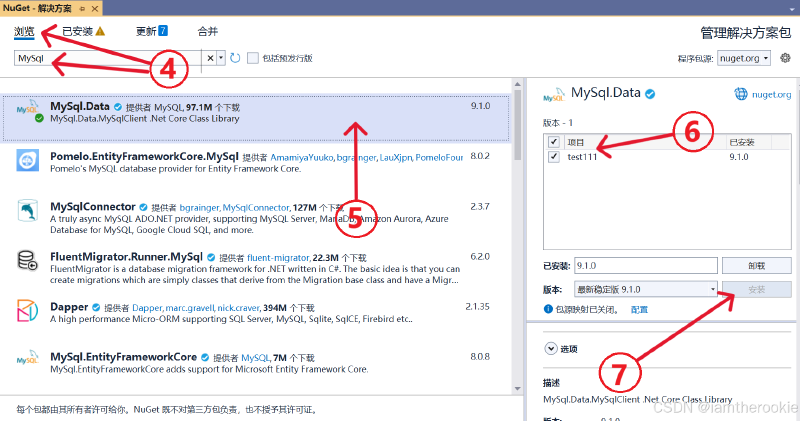The width and height of the screenshot is (800, 421).
Task: Open package source settings gear icon
Action: (x=785, y=58)
